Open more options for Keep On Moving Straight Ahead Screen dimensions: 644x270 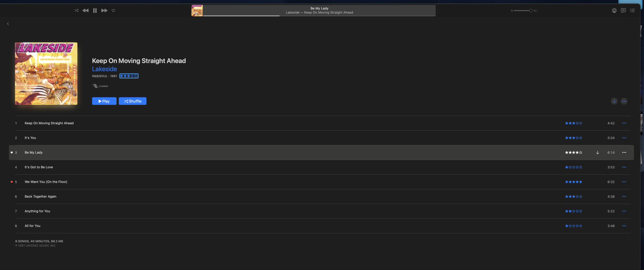624,123
